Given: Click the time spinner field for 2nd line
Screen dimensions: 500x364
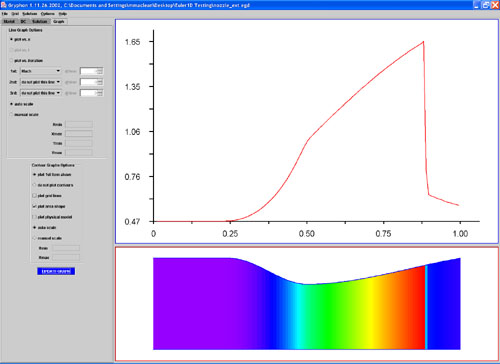Looking at the screenshot, I should point(91,82).
